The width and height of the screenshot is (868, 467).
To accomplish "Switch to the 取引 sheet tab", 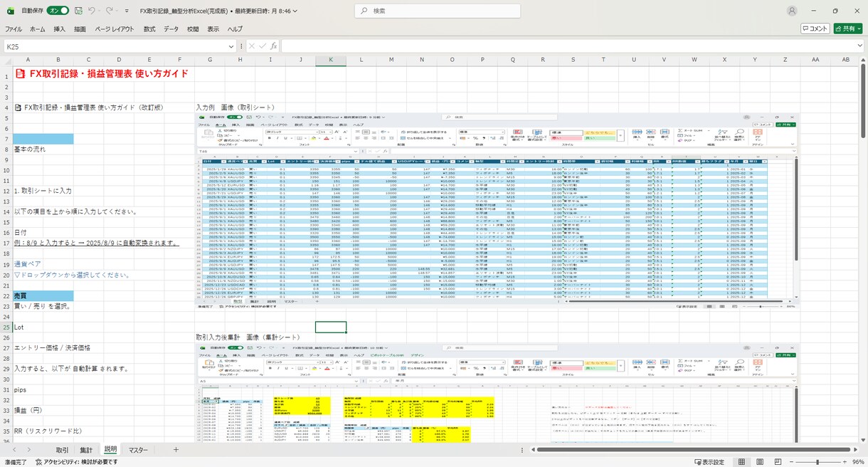I will pyautogui.click(x=63, y=450).
